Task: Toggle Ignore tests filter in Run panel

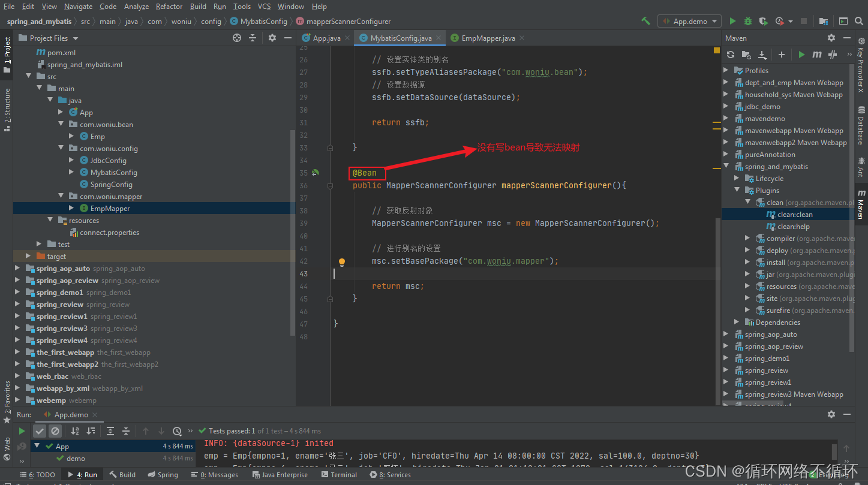Action: 55,430
